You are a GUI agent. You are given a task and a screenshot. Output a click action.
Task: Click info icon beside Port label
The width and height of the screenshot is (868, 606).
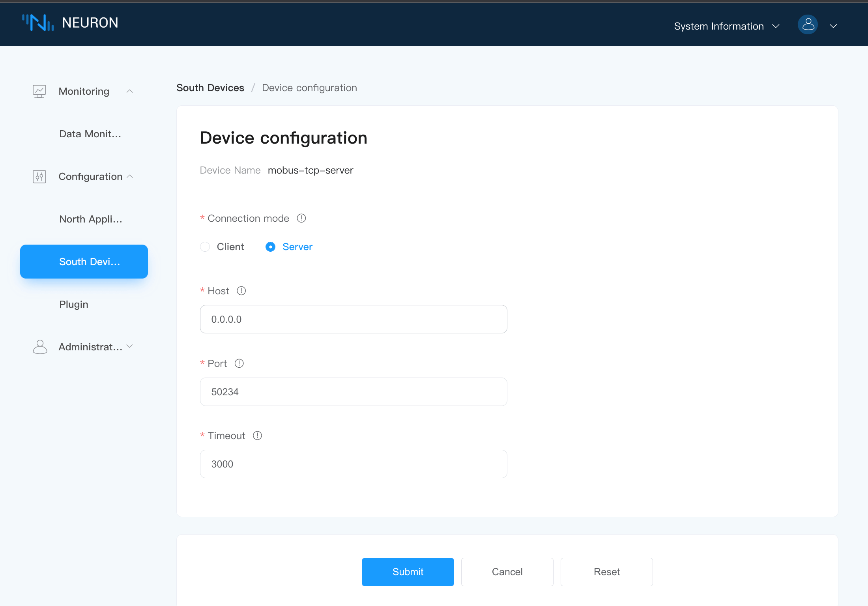239,363
